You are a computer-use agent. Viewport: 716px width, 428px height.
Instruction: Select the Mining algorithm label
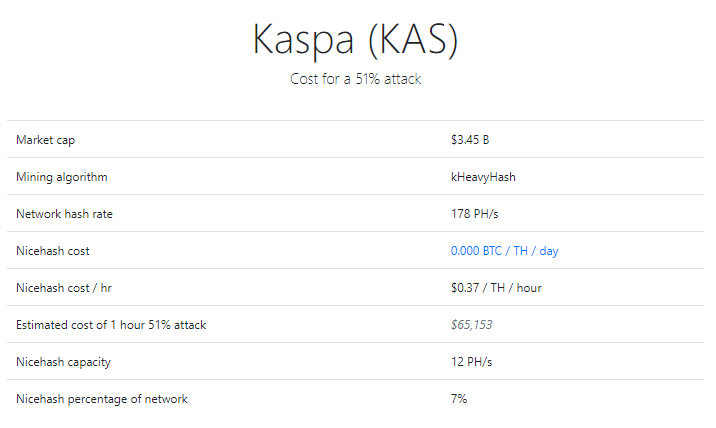pos(62,177)
